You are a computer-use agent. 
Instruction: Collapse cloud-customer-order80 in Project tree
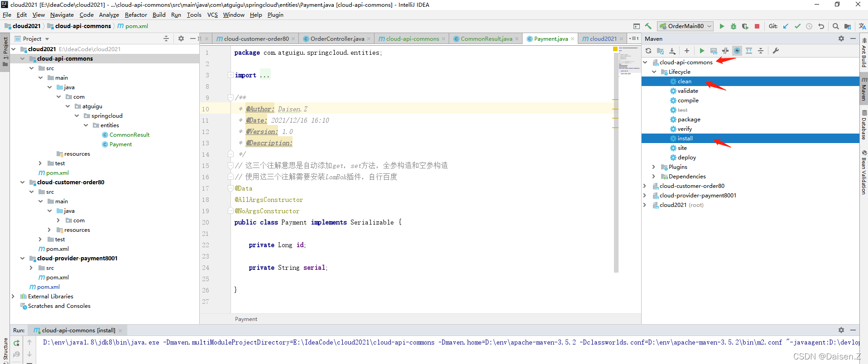tap(22, 182)
